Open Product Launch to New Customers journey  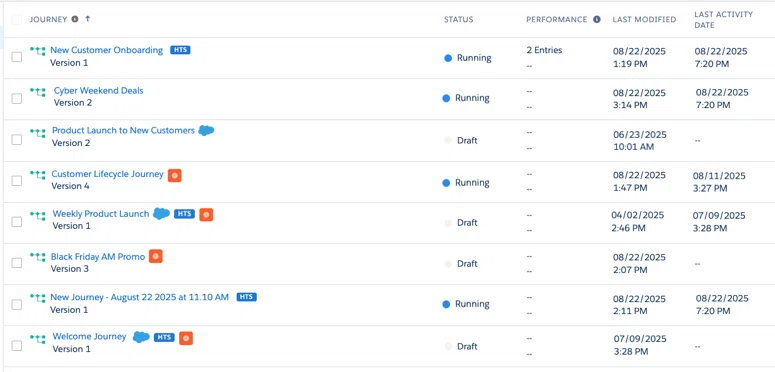tap(123, 130)
